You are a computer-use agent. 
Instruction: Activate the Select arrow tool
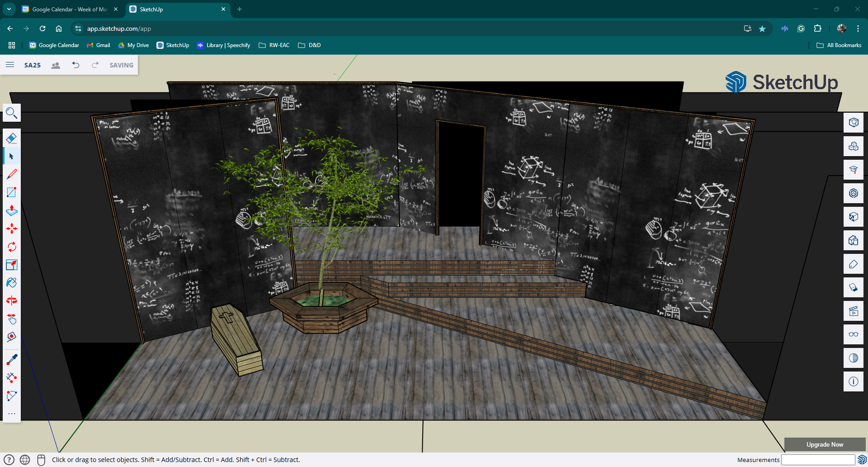12,156
